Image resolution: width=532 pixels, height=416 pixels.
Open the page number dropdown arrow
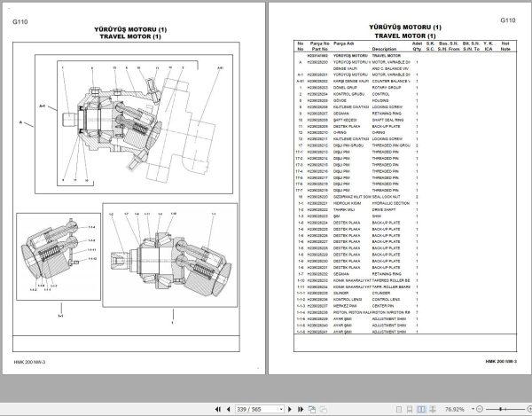tap(281, 409)
